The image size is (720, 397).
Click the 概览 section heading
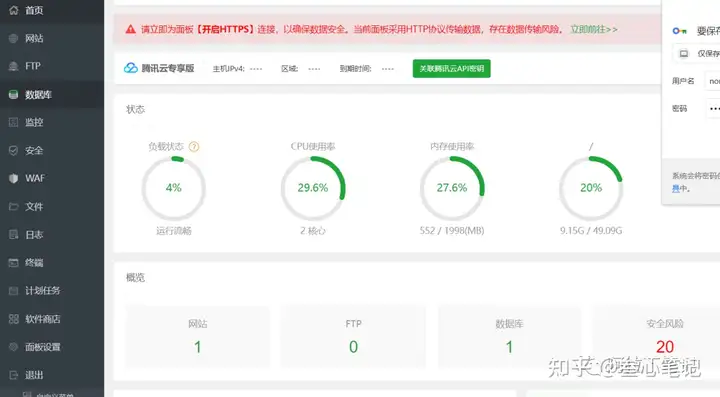click(135, 277)
